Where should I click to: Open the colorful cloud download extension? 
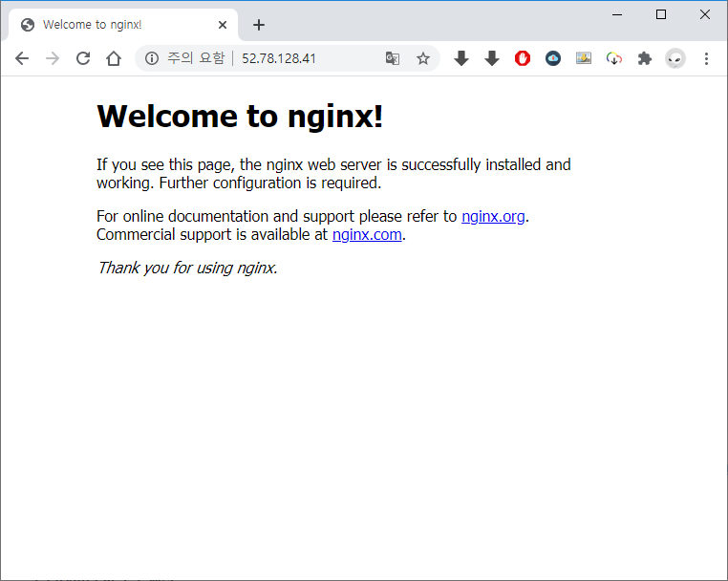[x=614, y=58]
